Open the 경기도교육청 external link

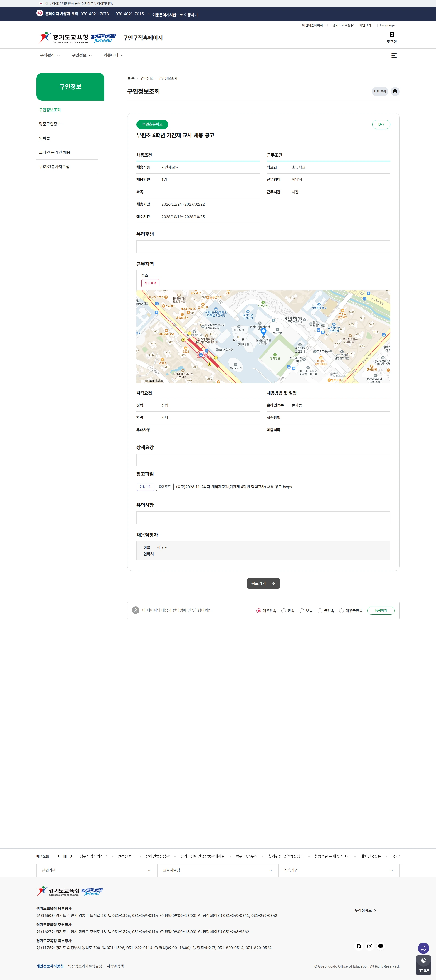tap(343, 25)
